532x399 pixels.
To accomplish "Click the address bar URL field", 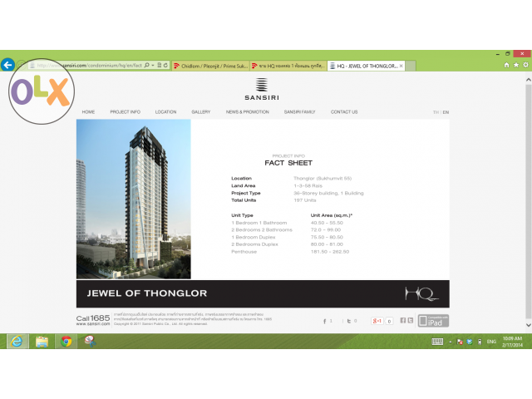I will [91, 65].
